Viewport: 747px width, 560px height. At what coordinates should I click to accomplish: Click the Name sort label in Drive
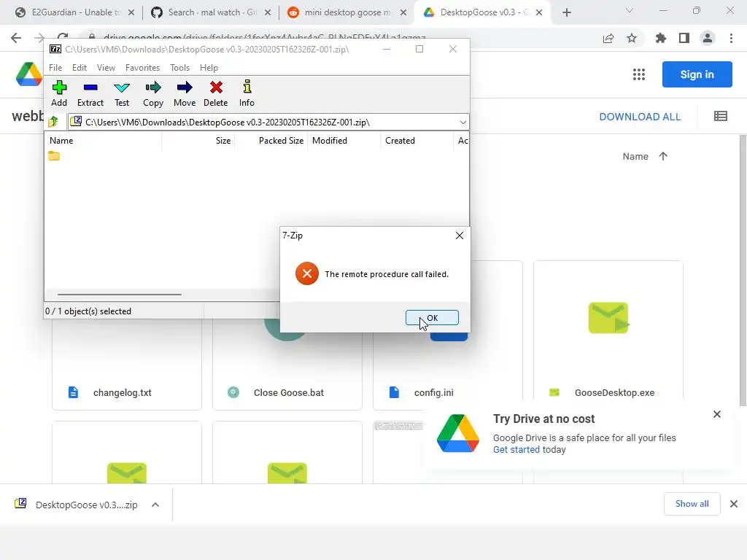tap(635, 156)
